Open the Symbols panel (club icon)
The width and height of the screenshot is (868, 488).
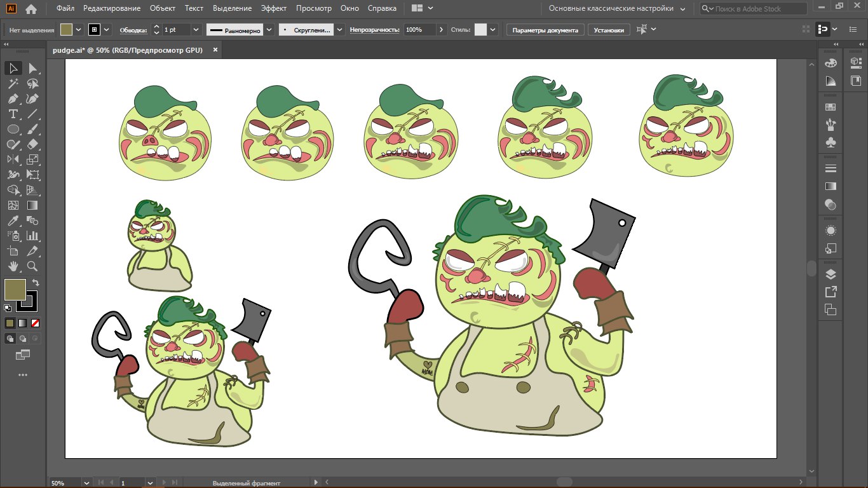coord(831,142)
